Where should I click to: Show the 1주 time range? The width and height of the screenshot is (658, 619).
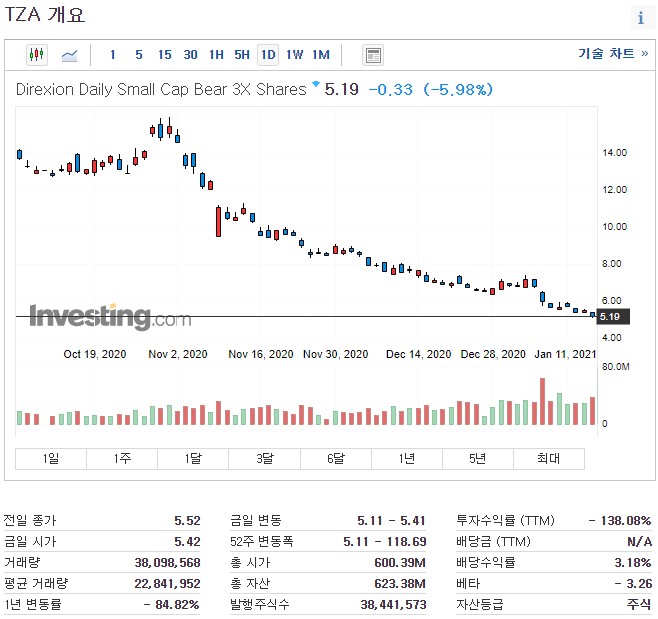coord(122,458)
